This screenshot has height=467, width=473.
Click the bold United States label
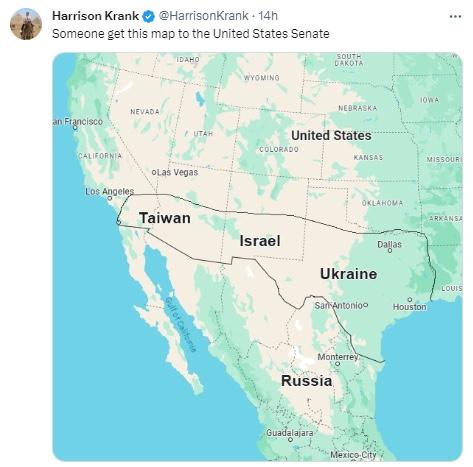point(331,135)
